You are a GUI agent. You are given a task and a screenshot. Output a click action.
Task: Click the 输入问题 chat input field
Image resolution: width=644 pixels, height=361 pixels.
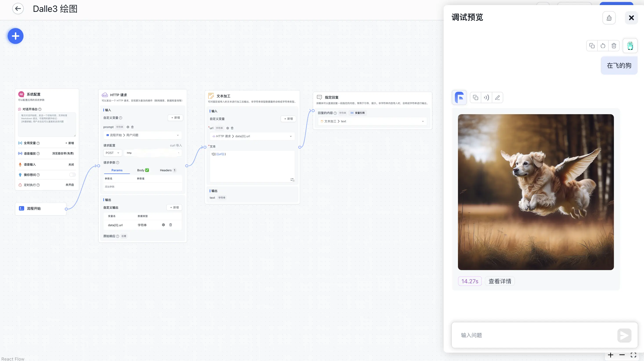click(535, 335)
